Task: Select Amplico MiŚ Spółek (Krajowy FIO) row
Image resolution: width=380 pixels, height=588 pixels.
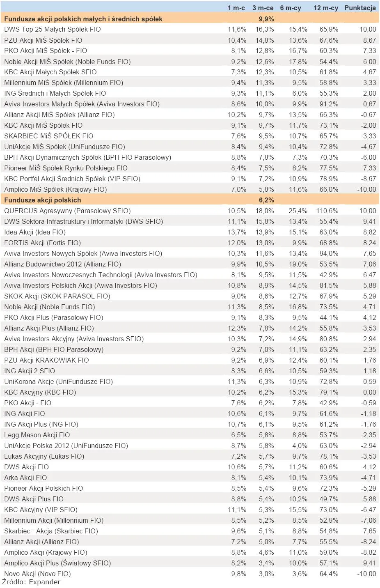Action: point(190,189)
